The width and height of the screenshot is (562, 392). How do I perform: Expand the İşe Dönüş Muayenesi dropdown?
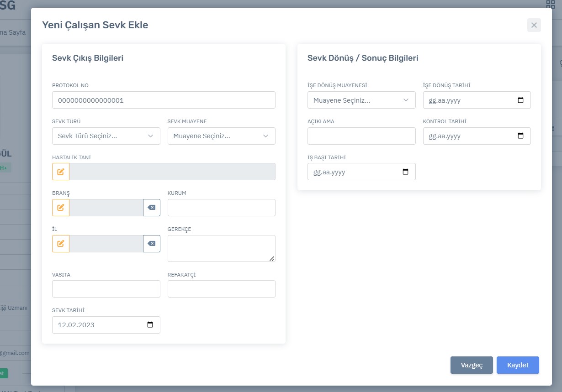point(361,100)
